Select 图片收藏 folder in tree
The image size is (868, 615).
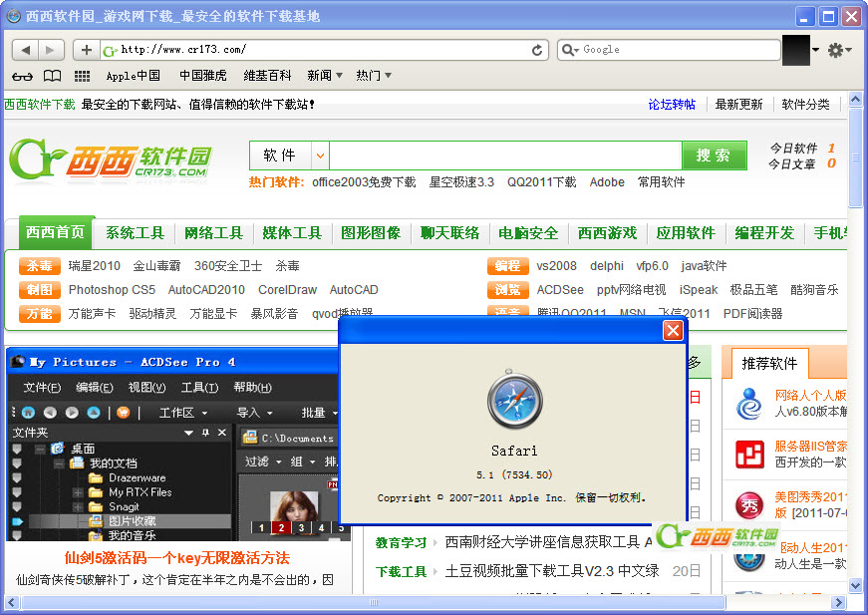tap(132, 521)
